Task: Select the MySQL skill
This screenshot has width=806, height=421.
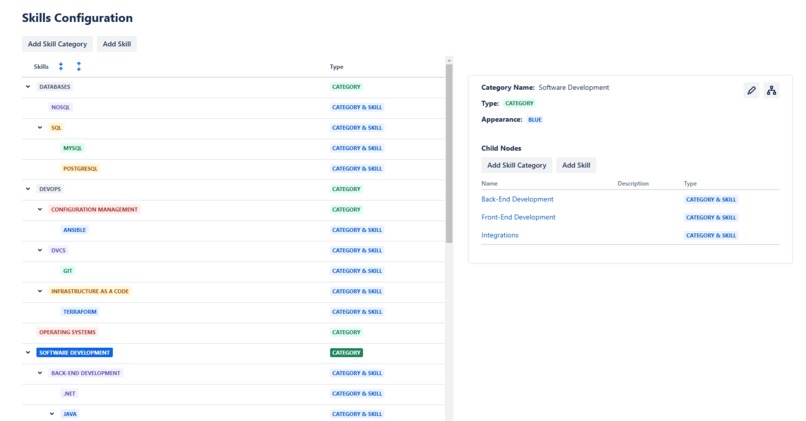Action: [72, 148]
